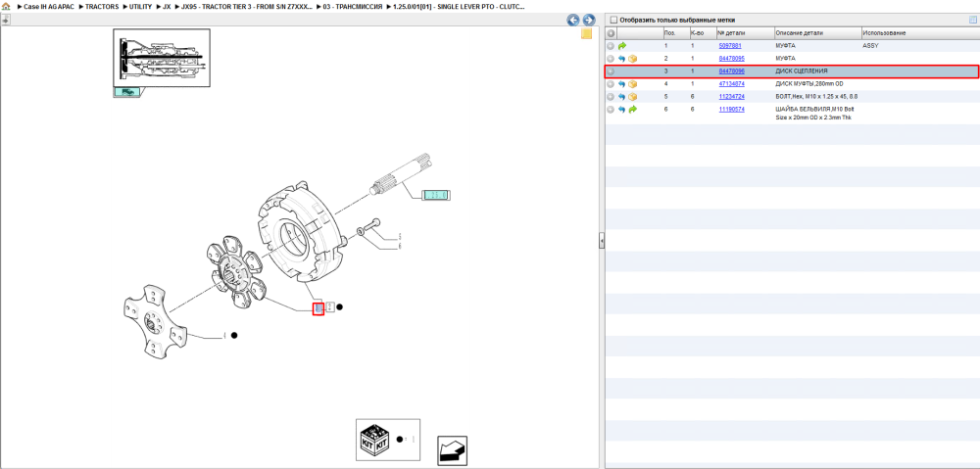Open part number link 84478096
The height and width of the screenshot is (469, 980).
pos(731,71)
